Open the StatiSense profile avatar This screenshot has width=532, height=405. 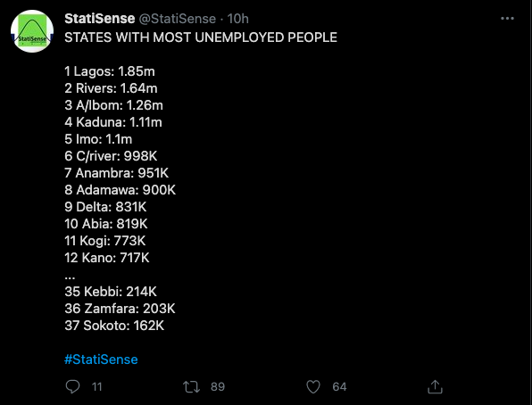pos(32,31)
